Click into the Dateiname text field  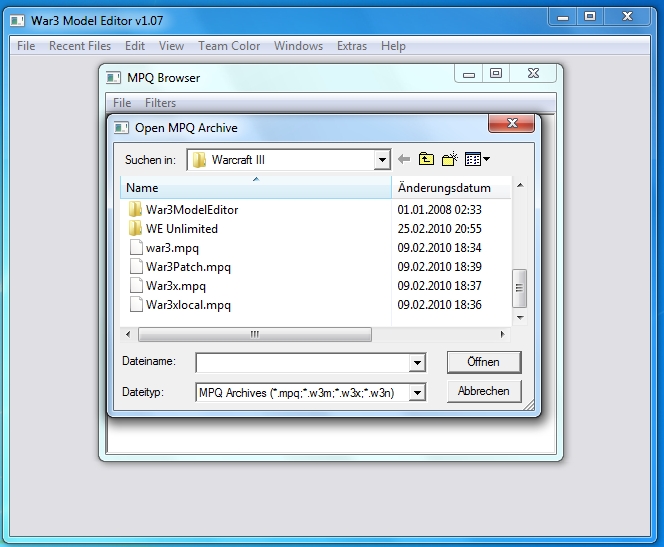303,363
